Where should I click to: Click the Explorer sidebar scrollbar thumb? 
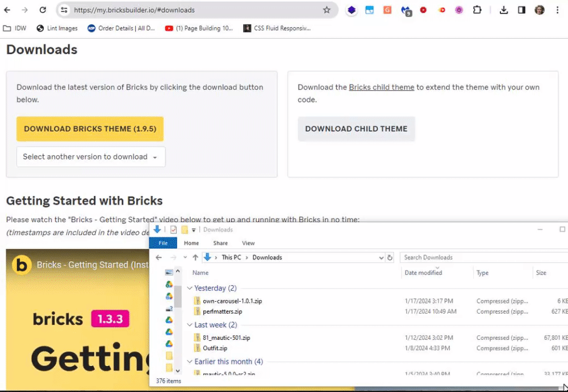(x=177, y=297)
